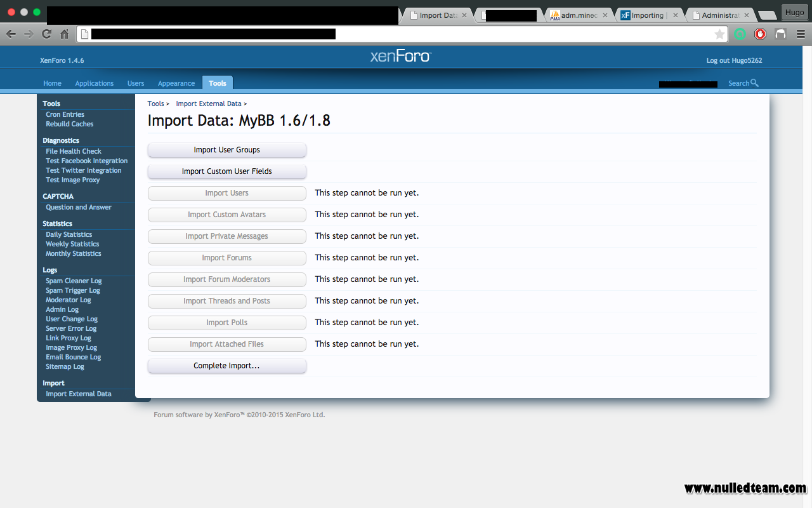Click Import User Groups button
The height and width of the screenshot is (508, 812).
(x=227, y=150)
